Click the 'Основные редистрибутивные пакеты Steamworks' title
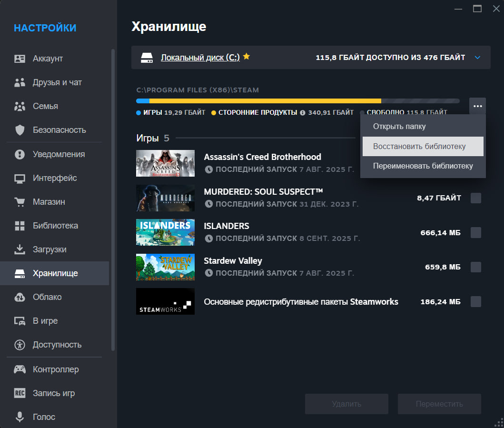The image size is (504, 428). (x=301, y=302)
